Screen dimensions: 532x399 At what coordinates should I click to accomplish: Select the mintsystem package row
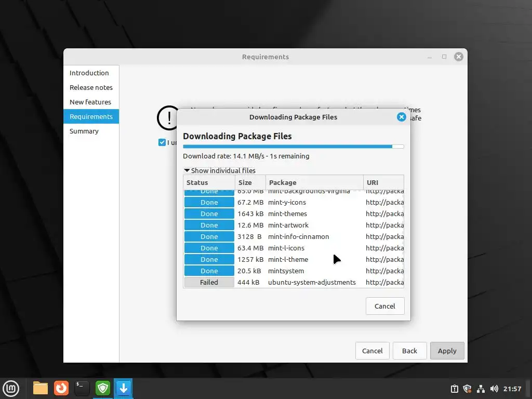[294, 271]
